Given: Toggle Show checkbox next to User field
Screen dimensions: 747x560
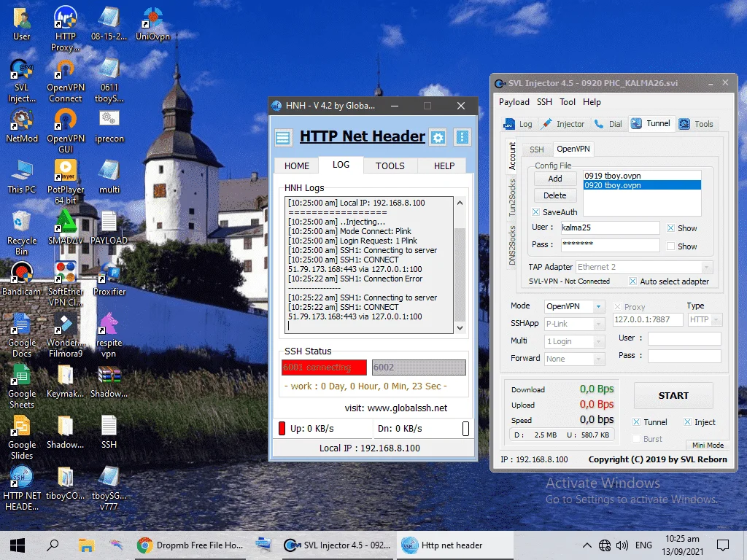Looking at the screenshot, I should coord(671,228).
